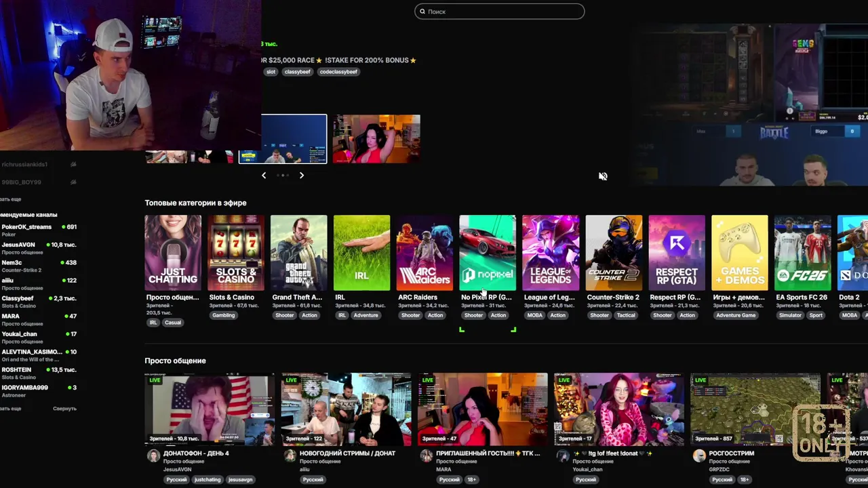
Task: Open ROSHTEIN channel in sidebar
Action: [x=39, y=373]
